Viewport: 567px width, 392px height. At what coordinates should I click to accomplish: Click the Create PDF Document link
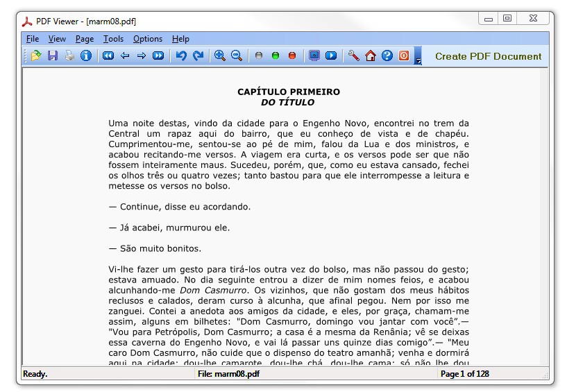[x=488, y=56]
